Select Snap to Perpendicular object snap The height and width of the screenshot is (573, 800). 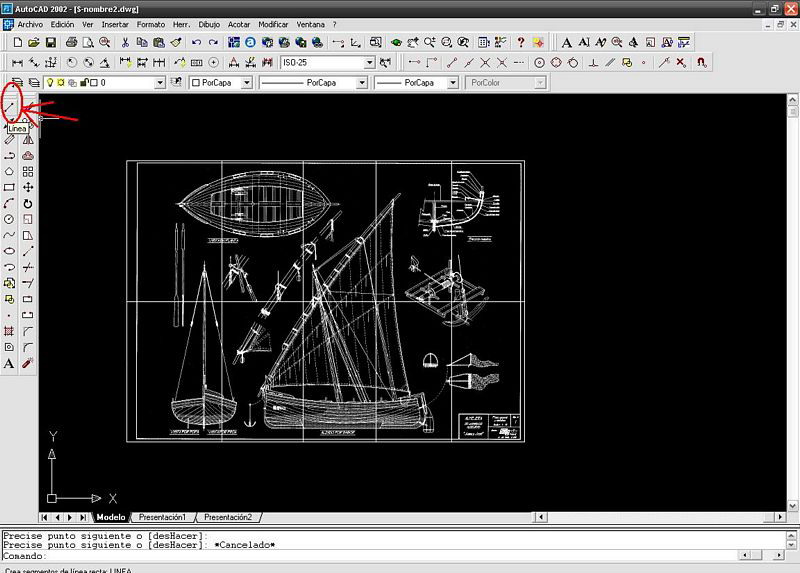(x=593, y=63)
